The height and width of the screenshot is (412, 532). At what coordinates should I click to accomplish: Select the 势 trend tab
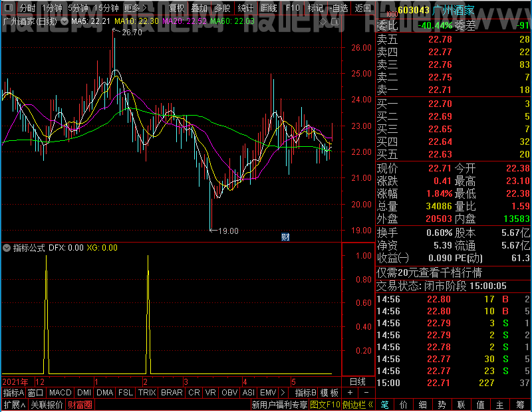(x=442, y=405)
